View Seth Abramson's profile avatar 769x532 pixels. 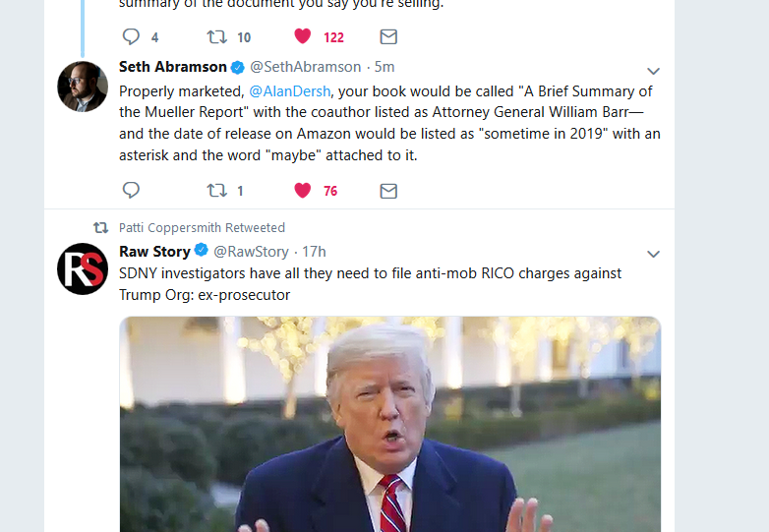click(83, 87)
